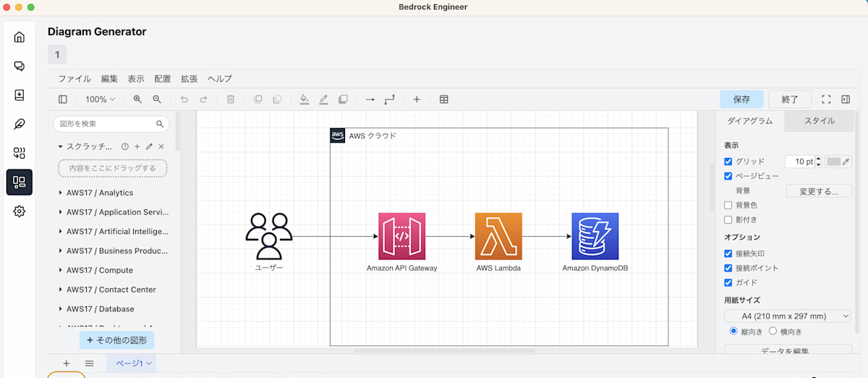
Task: Open the line color pencil tool
Action: [324, 99]
